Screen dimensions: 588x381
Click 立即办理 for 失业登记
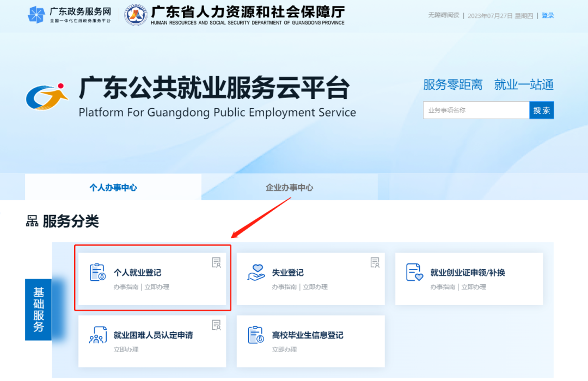[315, 287]
